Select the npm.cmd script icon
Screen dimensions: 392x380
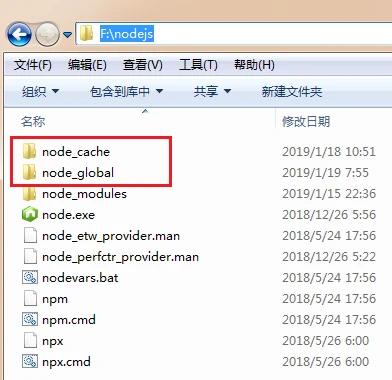pyautogui.click(x=30, y=319)
